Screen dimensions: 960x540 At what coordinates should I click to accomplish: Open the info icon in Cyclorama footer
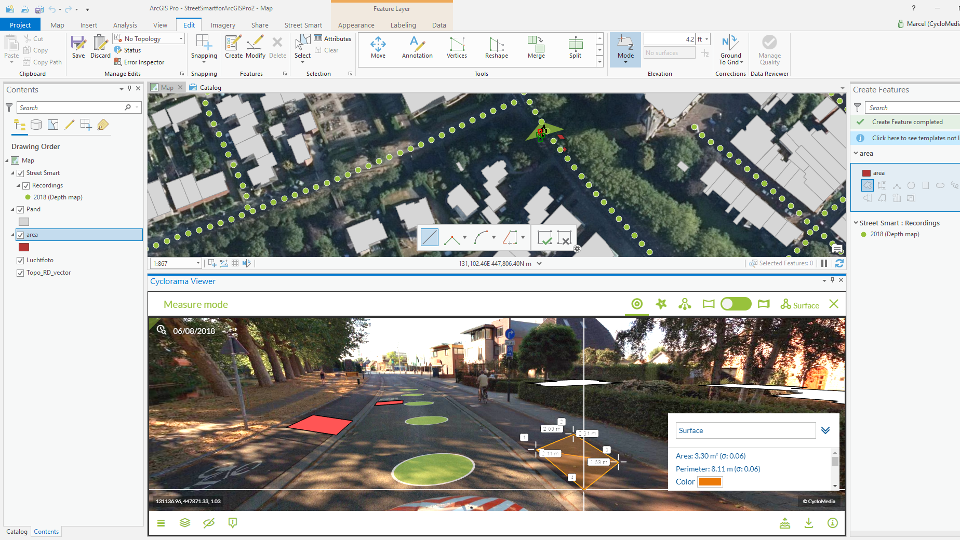(x=833, y=523)
